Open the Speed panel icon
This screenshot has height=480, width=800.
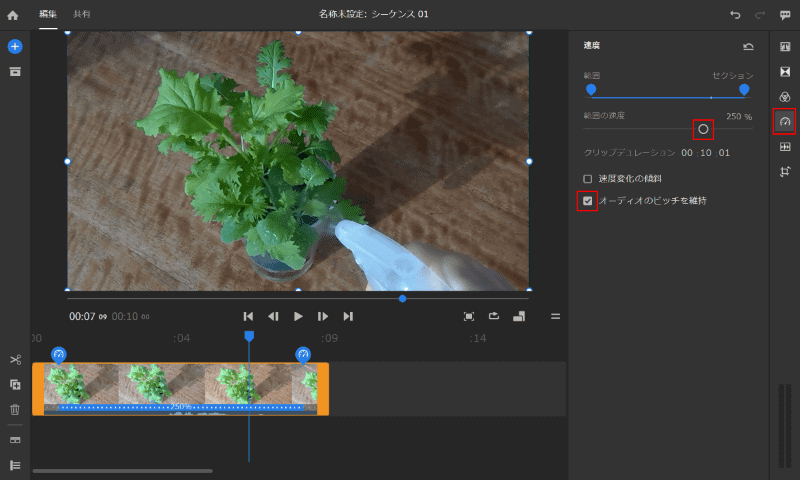tap(785, 122)
